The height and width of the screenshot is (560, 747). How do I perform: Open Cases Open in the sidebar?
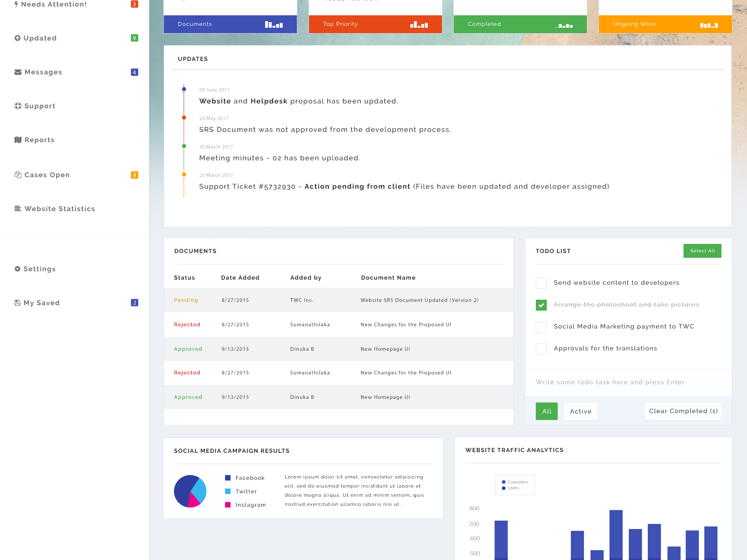(47, 175)
